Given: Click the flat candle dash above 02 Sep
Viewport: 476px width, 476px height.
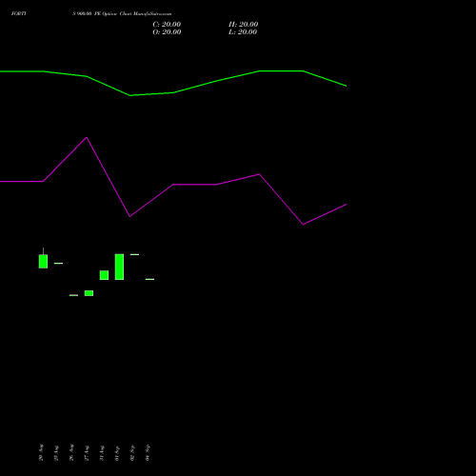Looking at the screenshot, I should tap(134, 254).
